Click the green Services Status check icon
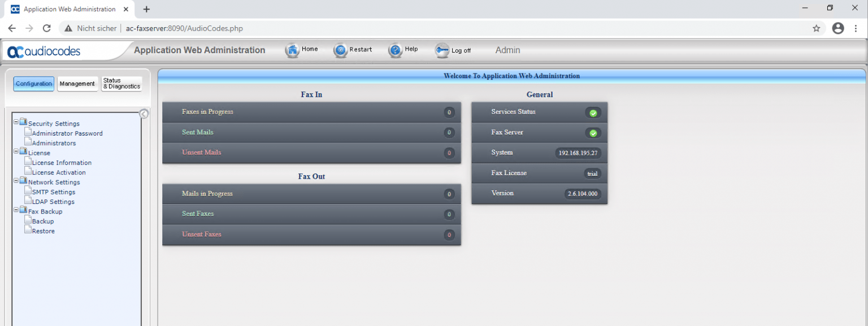Viewport: 868px width, 326px height. coord(592,112)
